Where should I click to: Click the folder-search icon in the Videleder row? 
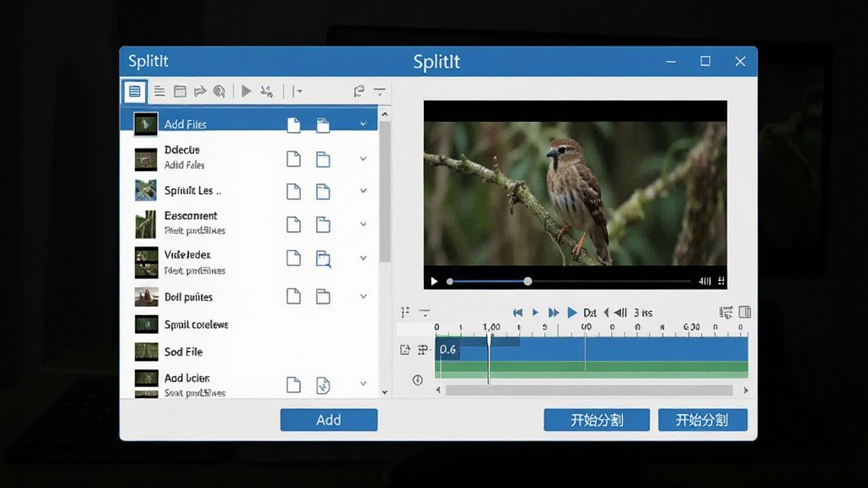pyautogui.click(x=323, y=258)
